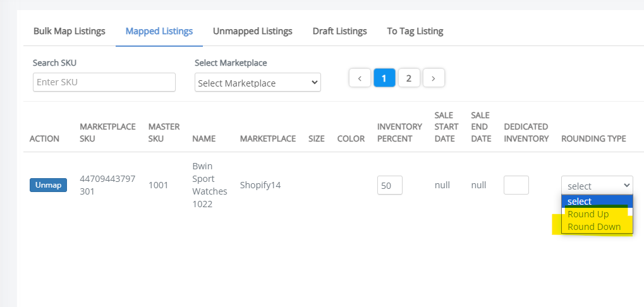The height and width of the screenshot is (307, 644).
Task: Click the empty Dedicated Inventory box
Action: click(x=516, y=185)
